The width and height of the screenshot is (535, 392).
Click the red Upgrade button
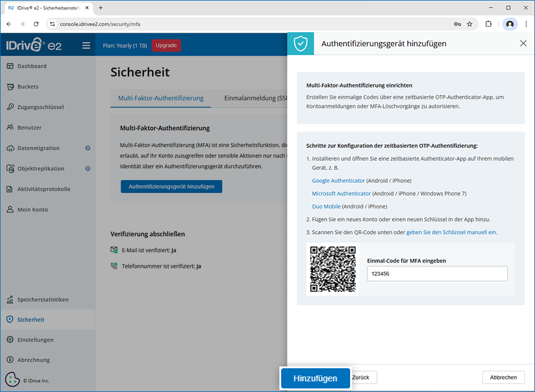tap(166, 45)
